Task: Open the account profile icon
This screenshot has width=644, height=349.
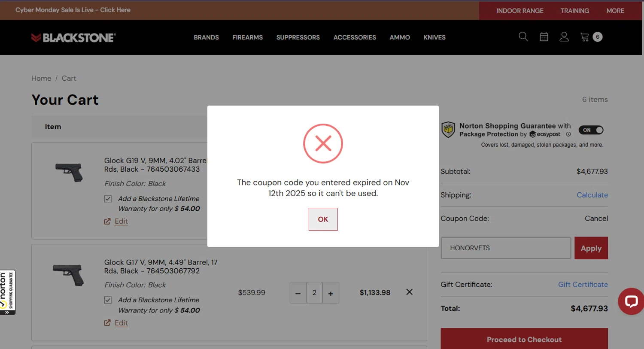Action: tap(564, 37)
